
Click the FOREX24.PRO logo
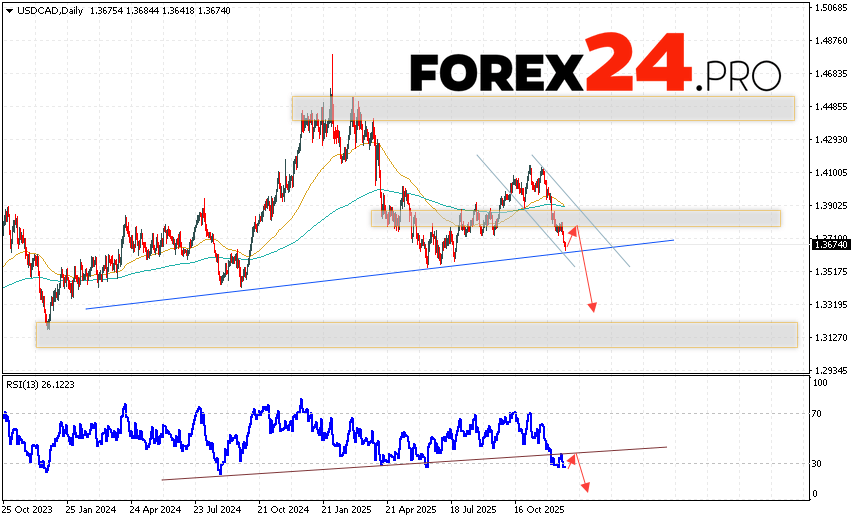(x=595, y=65)
